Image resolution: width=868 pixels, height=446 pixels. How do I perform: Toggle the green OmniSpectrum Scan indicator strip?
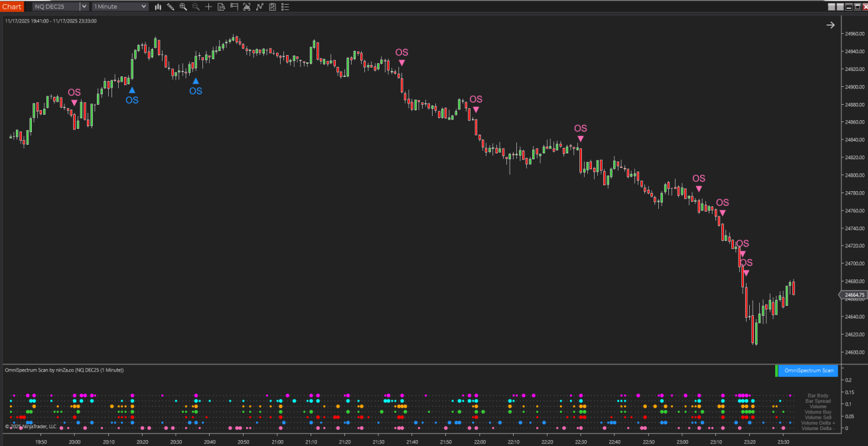coord(776,370)
